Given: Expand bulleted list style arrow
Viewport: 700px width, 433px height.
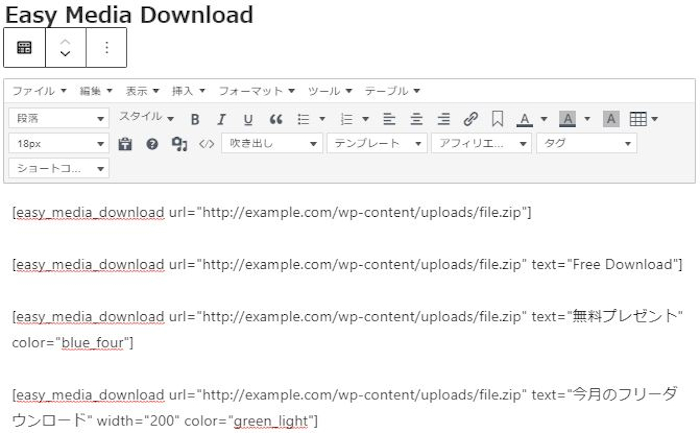Looking at the screenshot, I should pyautogui.click(x=322, y=119).
